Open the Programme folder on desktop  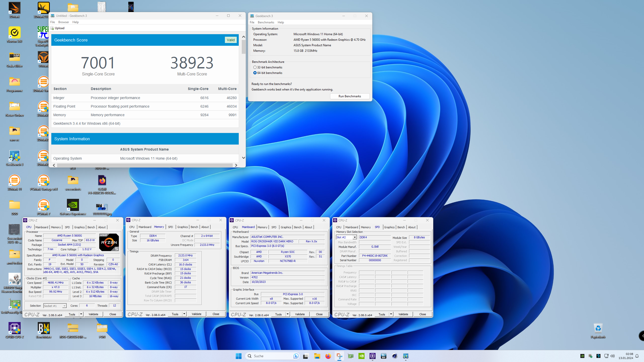click(x=14, y=84)
